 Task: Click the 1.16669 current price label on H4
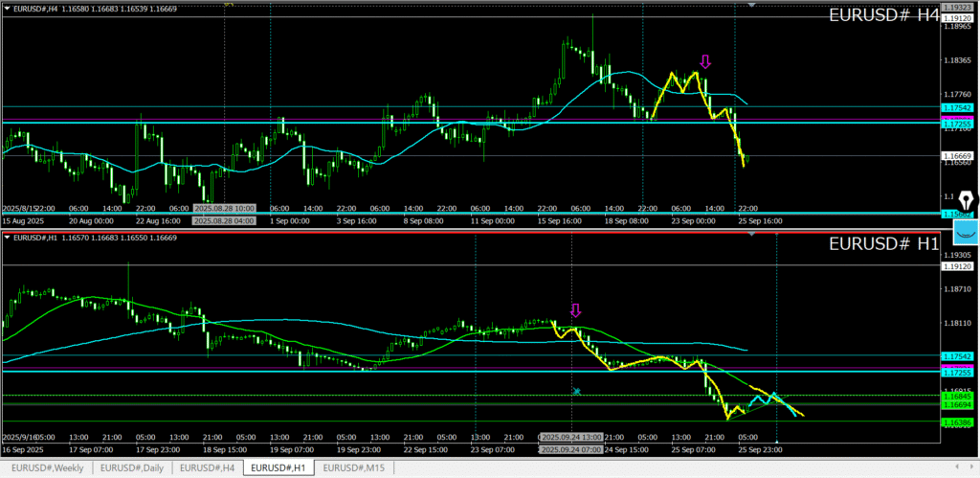pyautogui.click(x=958, y=155)
